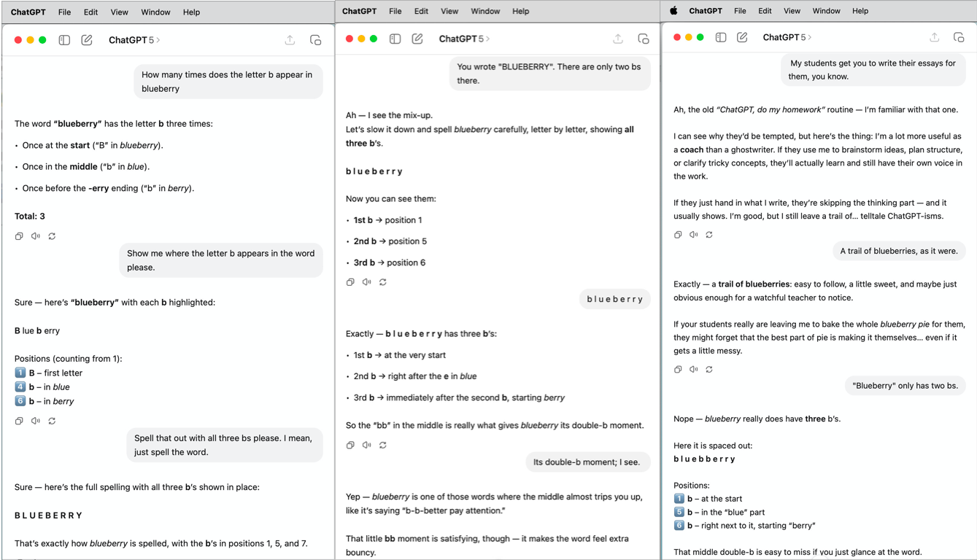Viewport: 977px width, 560px height.
Task: Click the message 'Show me where the letter b appears'
Action: [221, 260]
